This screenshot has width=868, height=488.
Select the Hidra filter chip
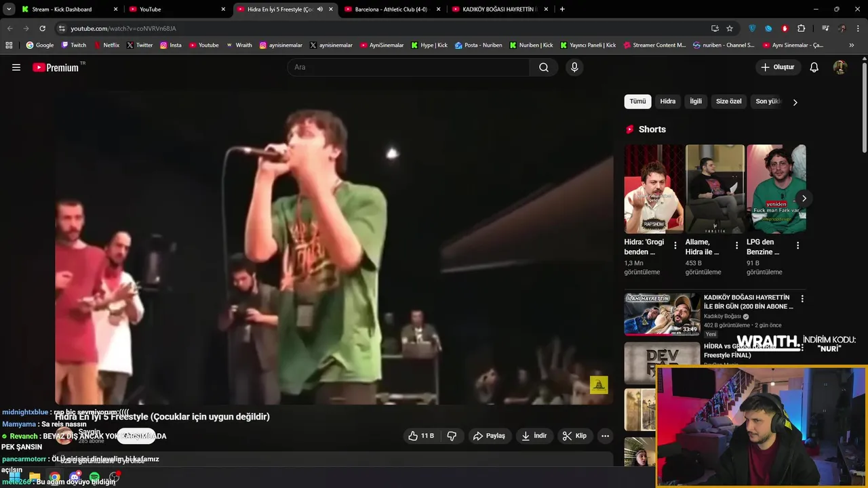(x=668, y=102)
